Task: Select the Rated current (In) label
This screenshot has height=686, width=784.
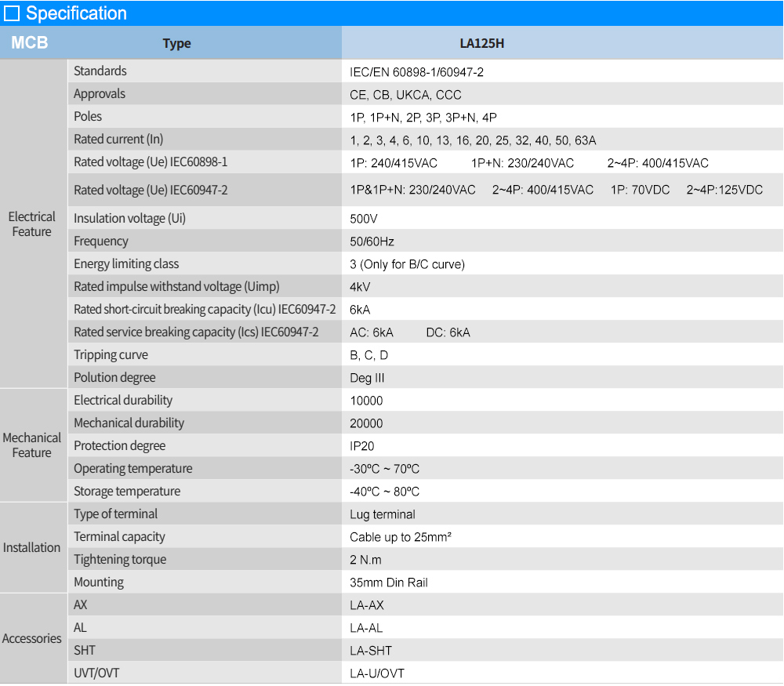Action: pos(118,140)
